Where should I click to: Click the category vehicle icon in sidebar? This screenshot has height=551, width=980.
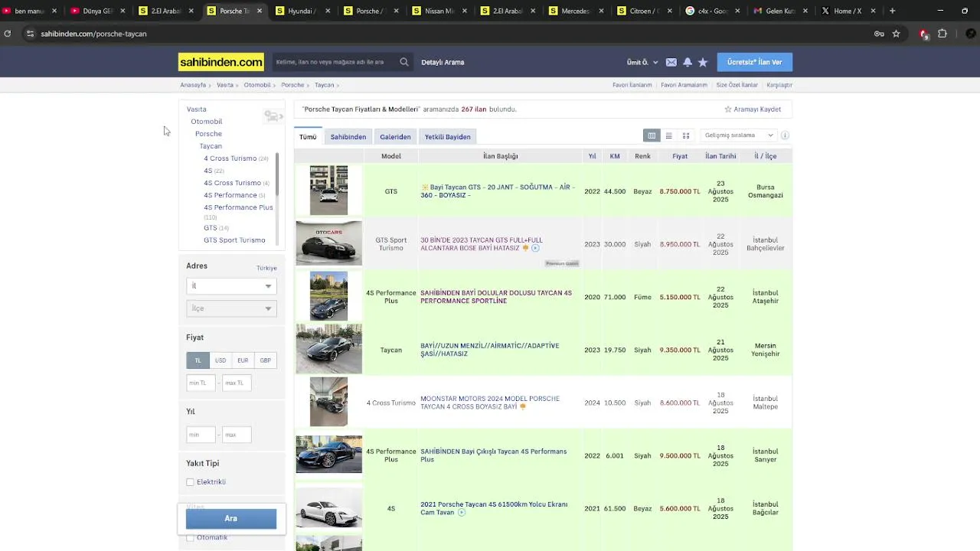[273, 116]
